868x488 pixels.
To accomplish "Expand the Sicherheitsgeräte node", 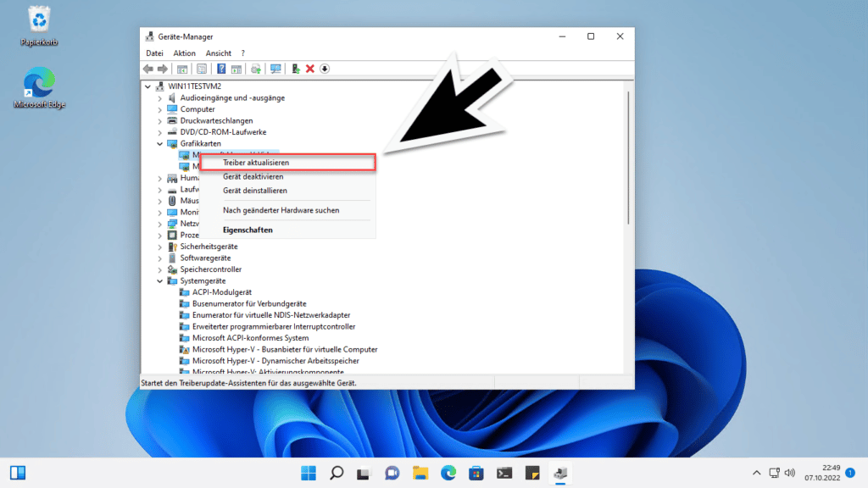I will point(160,247).
